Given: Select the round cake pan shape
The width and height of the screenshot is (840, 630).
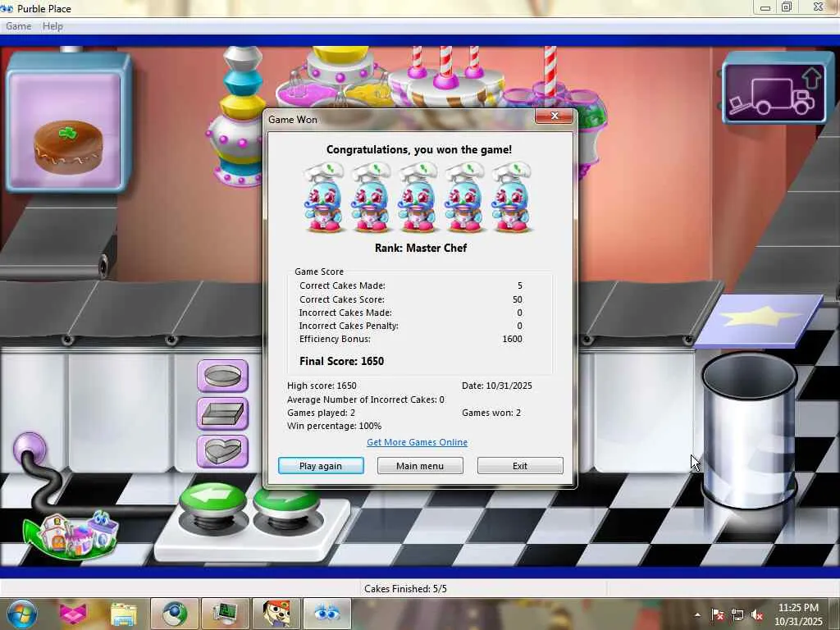Looking at the screenshot, I should pos(223,375).
